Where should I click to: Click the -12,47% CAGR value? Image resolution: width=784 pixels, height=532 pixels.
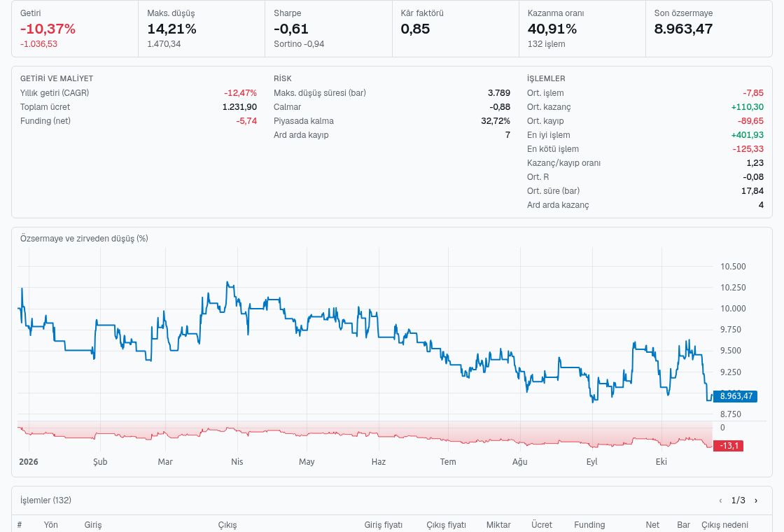[x=241, y=93]
